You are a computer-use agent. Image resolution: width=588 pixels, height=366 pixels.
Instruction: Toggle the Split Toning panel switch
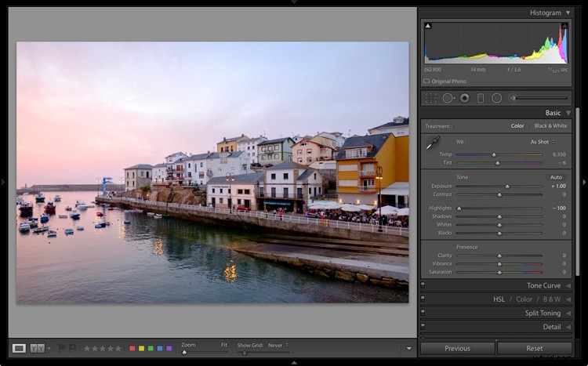(423, 313)
